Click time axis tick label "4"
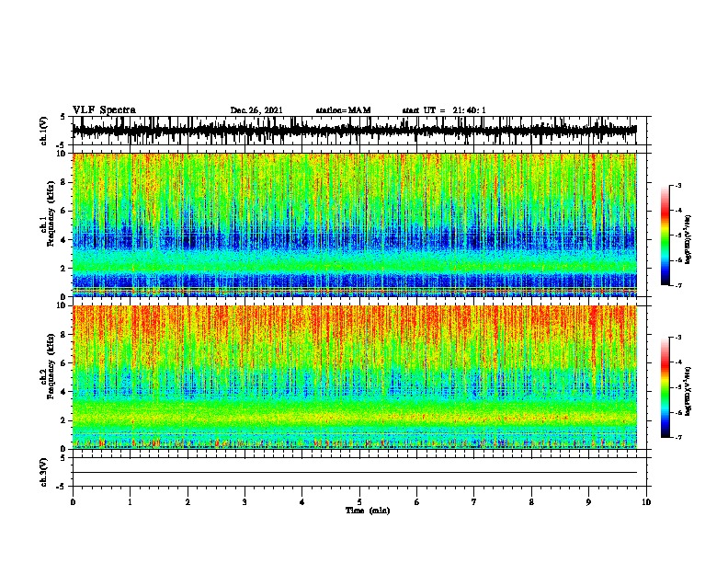The image size is (728, 563). point(302,502)
